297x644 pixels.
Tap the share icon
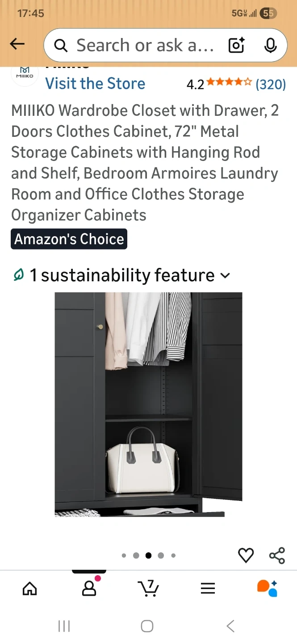[x=277, y=555]
